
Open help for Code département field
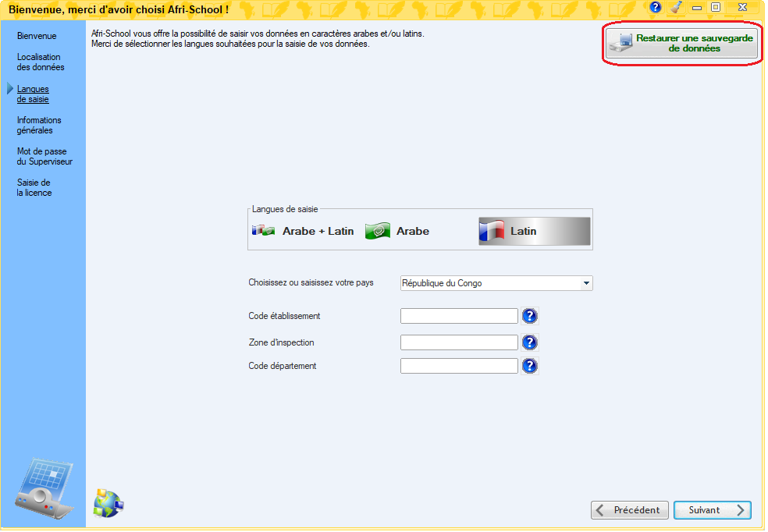click(x=529, y=366)
